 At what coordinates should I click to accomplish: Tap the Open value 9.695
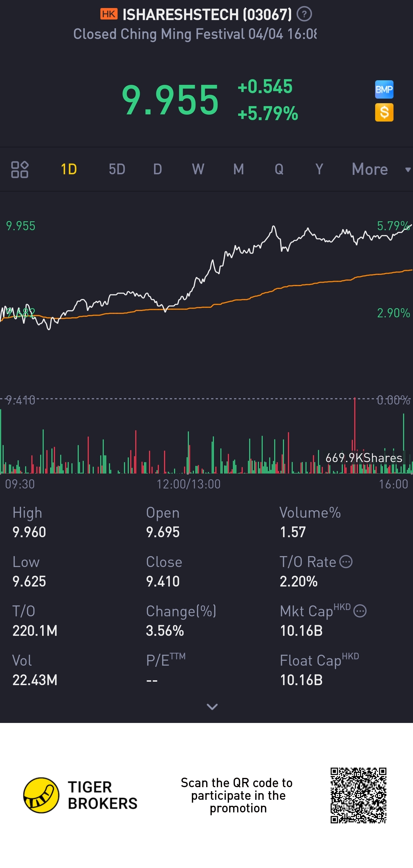pyautogui.click(x=163, y=532)
